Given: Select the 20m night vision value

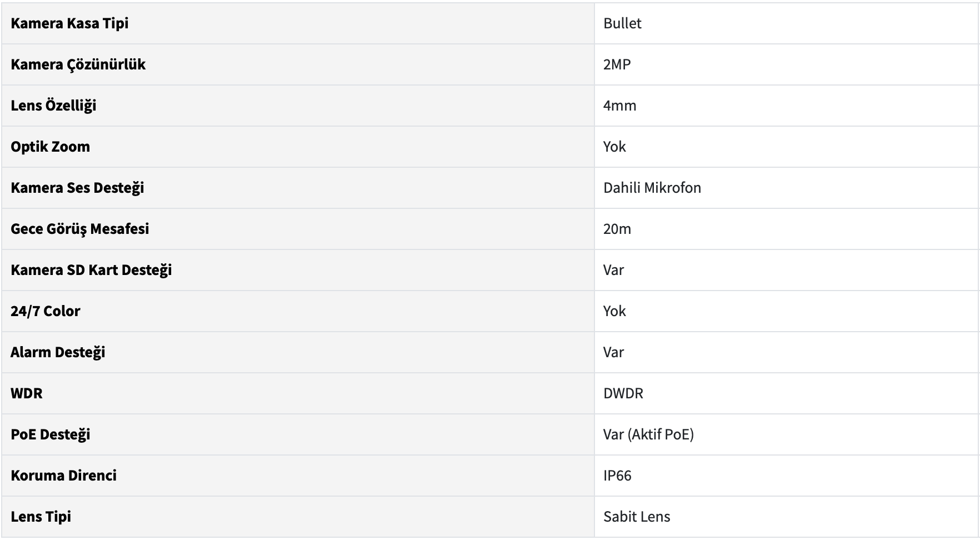Looking at the screenshot, I should click(x=617, y=229).
